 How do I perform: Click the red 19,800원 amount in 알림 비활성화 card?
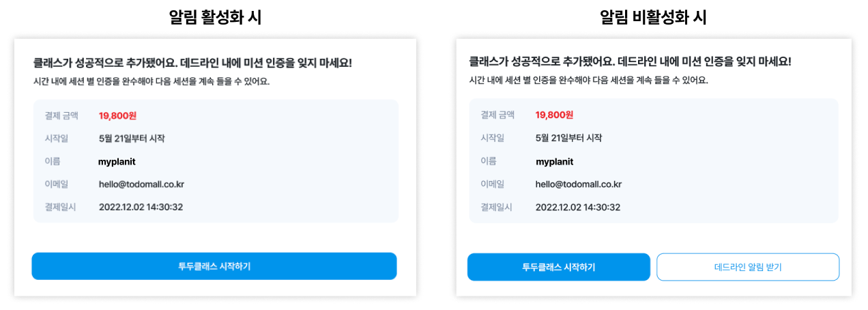point(554,115)
